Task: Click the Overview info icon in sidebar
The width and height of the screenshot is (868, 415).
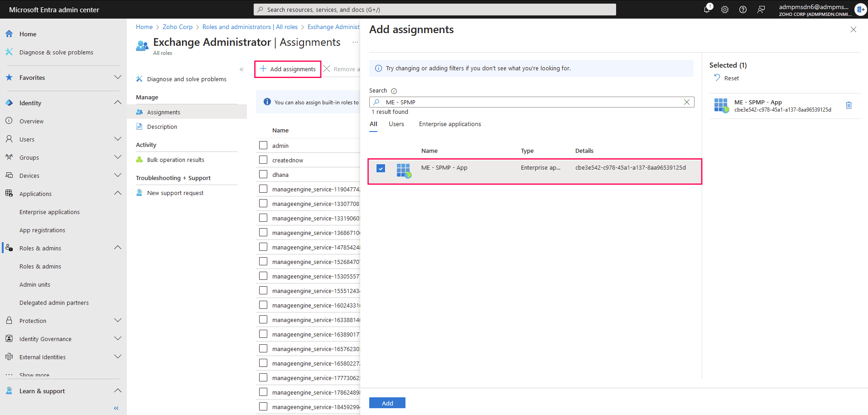Action: pyautogui.click(x=9, y=121)
